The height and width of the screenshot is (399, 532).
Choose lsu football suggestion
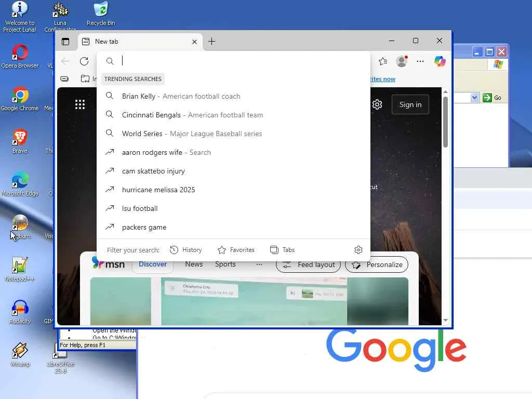pyautogui.click(x=233, y=208)
